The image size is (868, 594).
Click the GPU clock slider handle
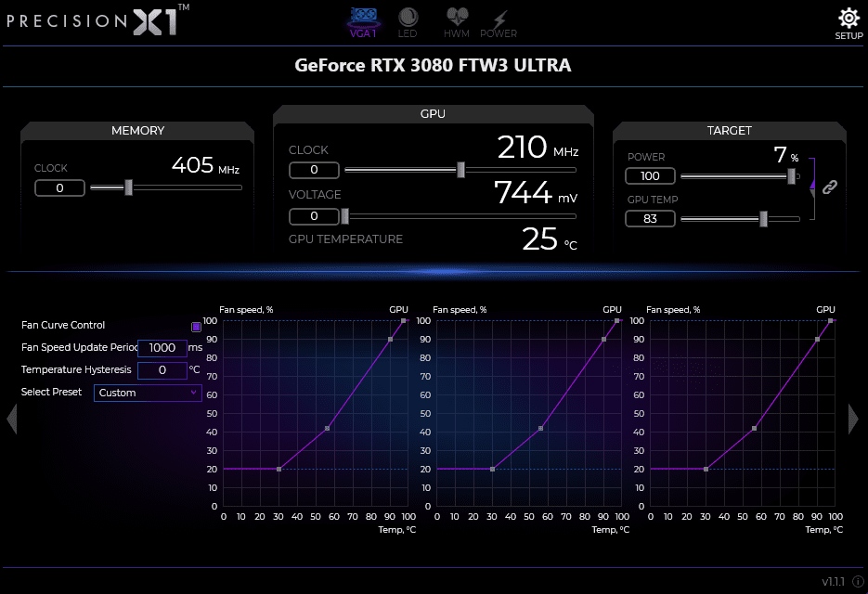click(x=460, y=170)
